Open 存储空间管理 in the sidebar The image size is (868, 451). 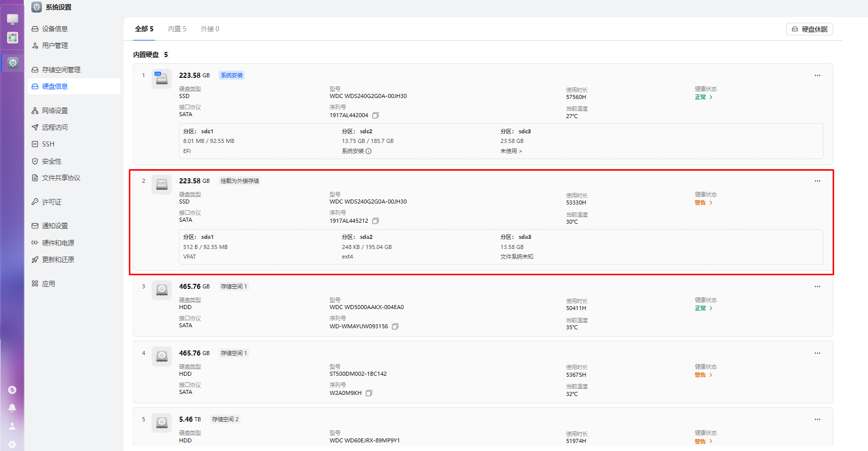point(61,70)
